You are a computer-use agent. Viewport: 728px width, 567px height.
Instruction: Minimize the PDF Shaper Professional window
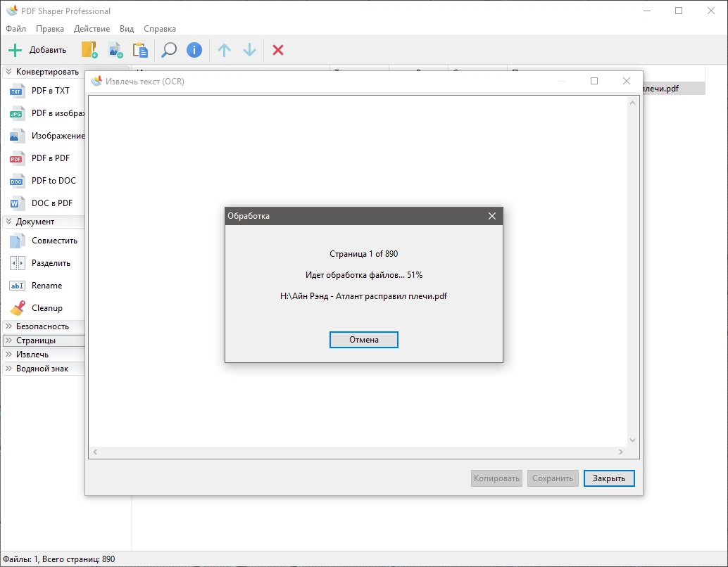[647, 11]
